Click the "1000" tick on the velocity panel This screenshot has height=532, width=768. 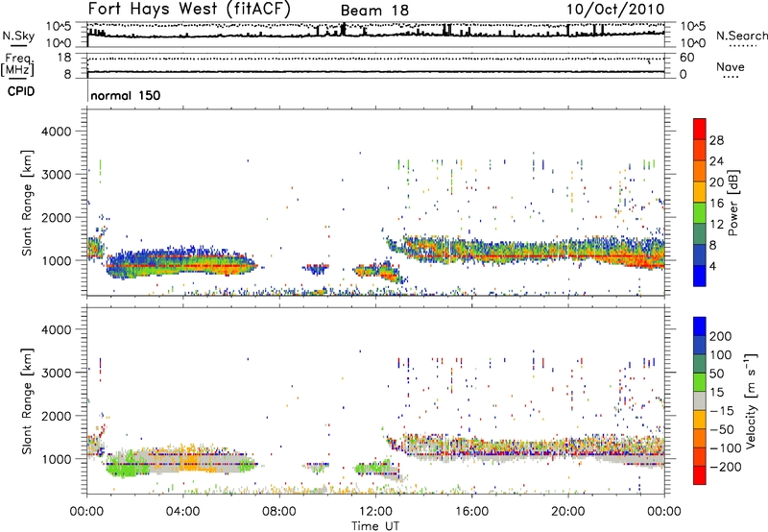point(56,459)
